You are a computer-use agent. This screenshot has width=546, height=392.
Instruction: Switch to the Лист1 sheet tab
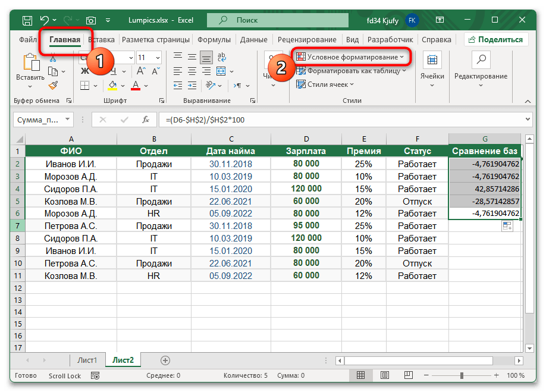point(87,360)
